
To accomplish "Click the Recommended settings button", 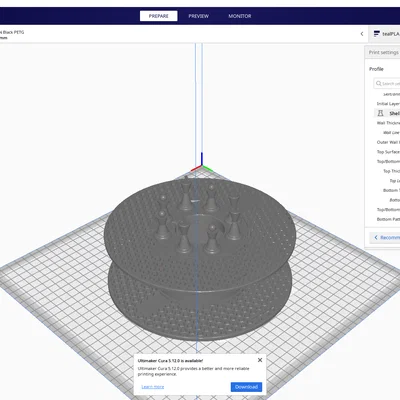I will coord(385,238).
